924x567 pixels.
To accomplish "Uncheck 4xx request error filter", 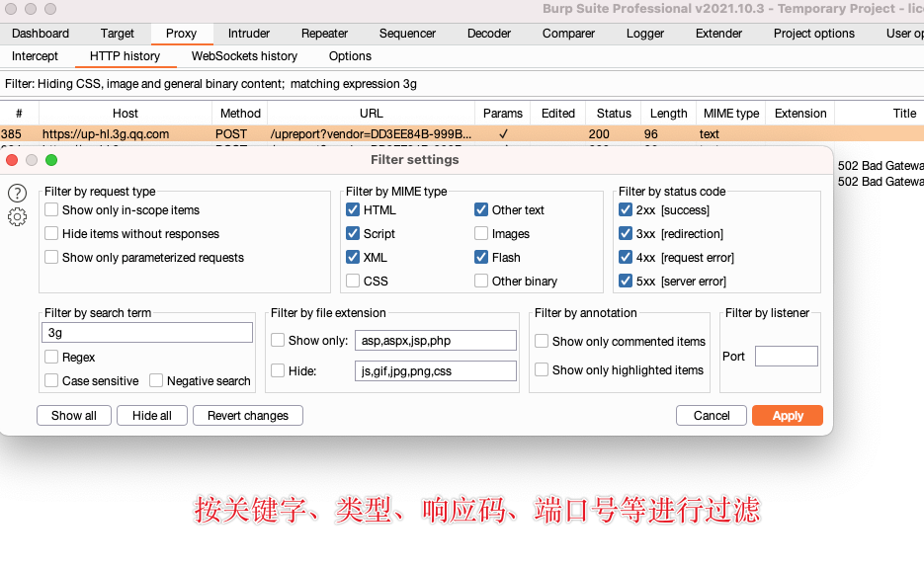I will 626,257.
